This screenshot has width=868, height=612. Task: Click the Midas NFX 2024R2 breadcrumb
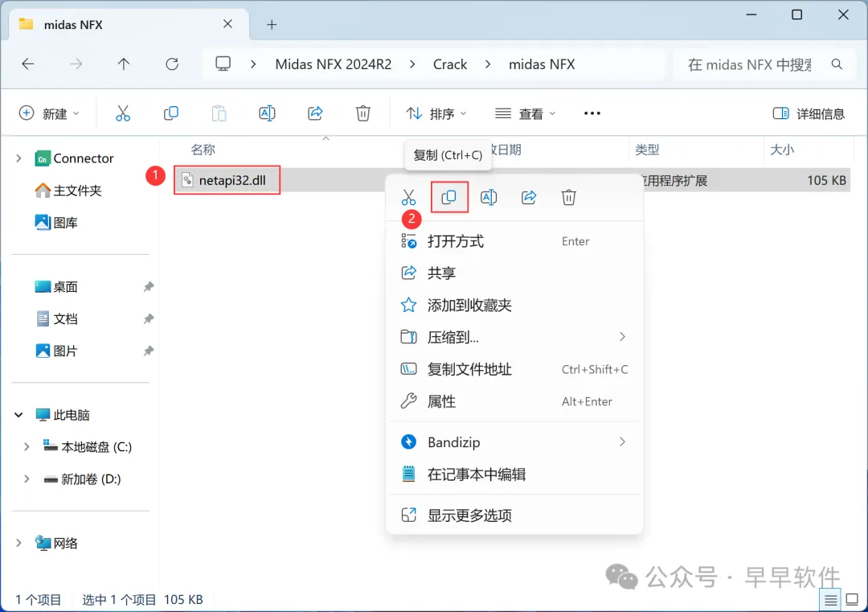334,64
